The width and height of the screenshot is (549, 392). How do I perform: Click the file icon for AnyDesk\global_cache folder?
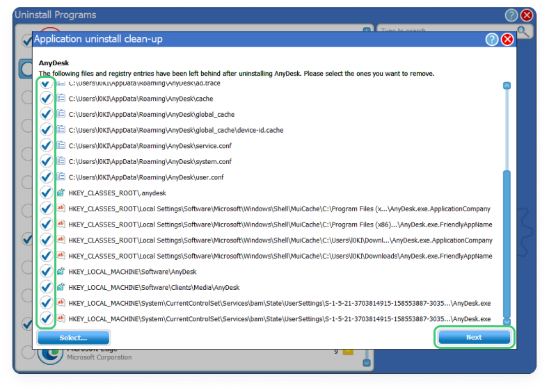(x=61, y=114)
